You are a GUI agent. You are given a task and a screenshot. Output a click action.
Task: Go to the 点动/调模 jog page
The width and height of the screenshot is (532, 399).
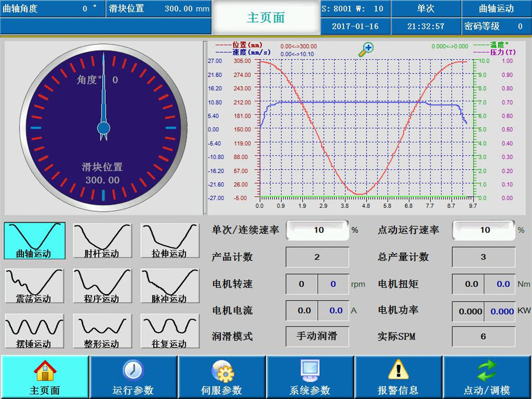click(x=487, y=377)
